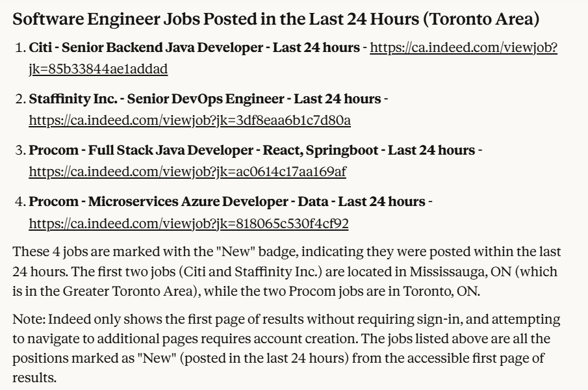Click the Software Engineer Jobs heading
588x390 pixels.
pyautogui.click(x=276, y=18)
